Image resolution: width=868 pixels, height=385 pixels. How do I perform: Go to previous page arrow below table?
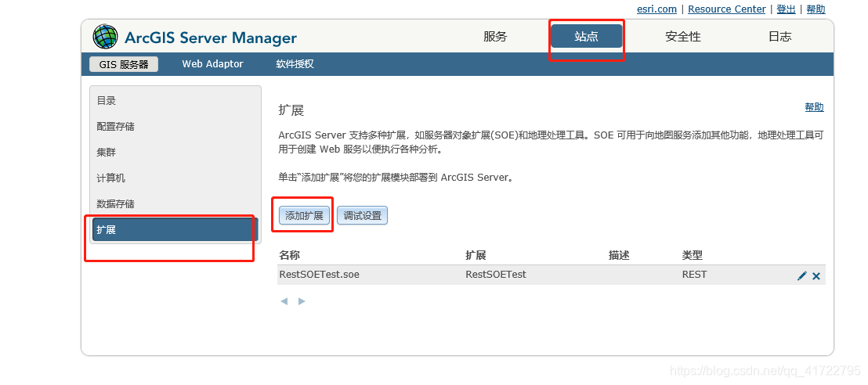click(x=284, y=301)
